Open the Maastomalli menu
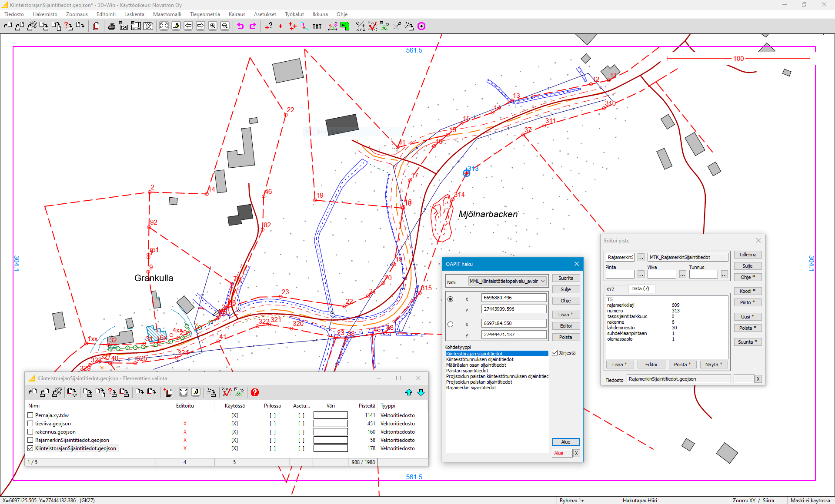 167,14
